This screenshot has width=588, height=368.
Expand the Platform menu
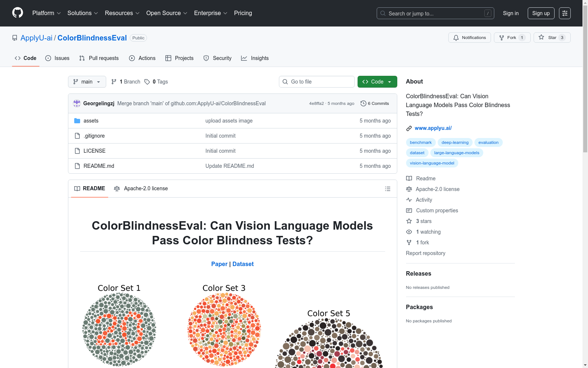46,13
